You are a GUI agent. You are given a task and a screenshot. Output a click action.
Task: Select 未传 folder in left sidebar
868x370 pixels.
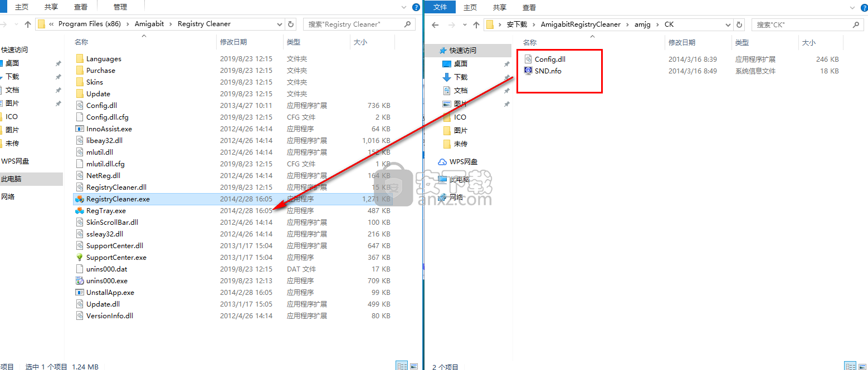click(x=12, y=143)
